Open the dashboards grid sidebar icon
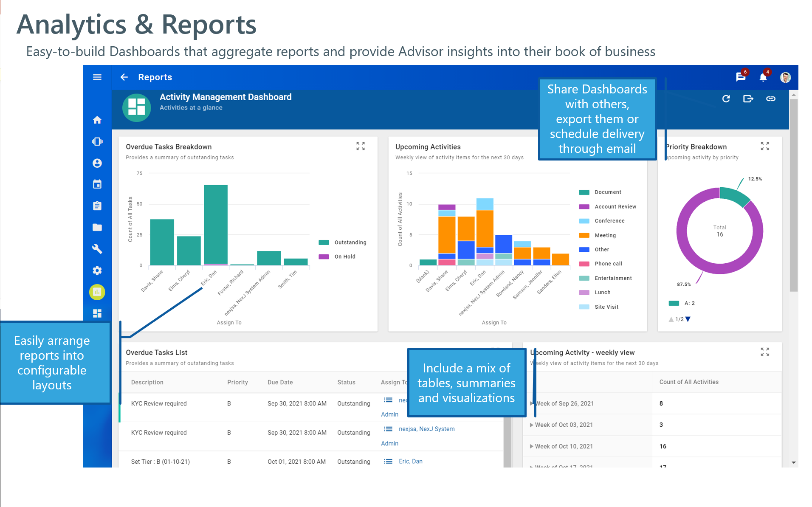812x507 pixels. pyautogui.click(x=97, y=313)
